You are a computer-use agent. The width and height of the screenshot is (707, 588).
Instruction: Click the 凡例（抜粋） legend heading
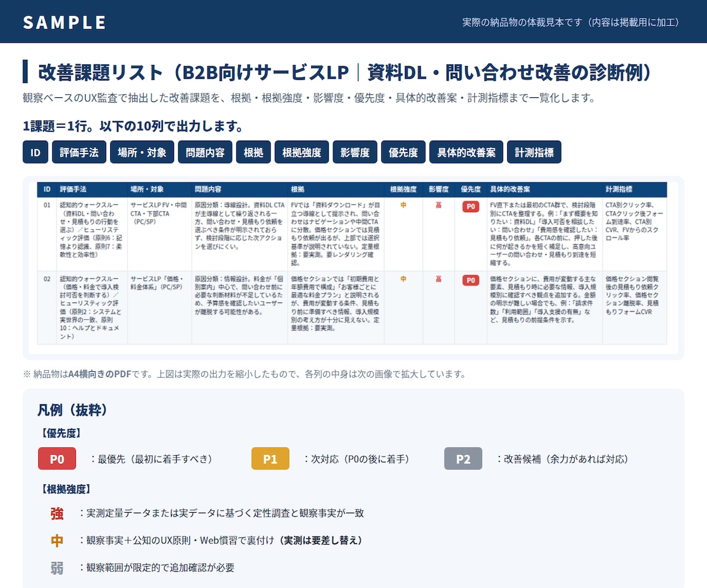tap(73, 410)
